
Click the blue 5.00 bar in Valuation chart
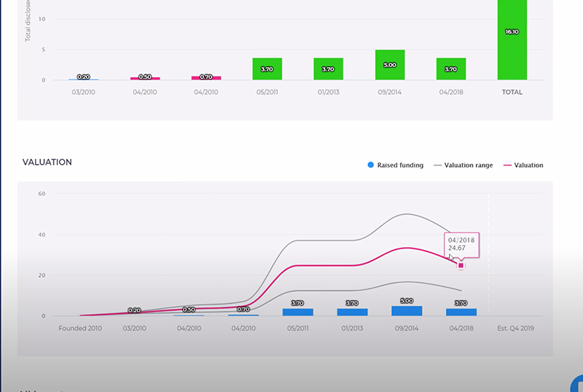[407, 311]
